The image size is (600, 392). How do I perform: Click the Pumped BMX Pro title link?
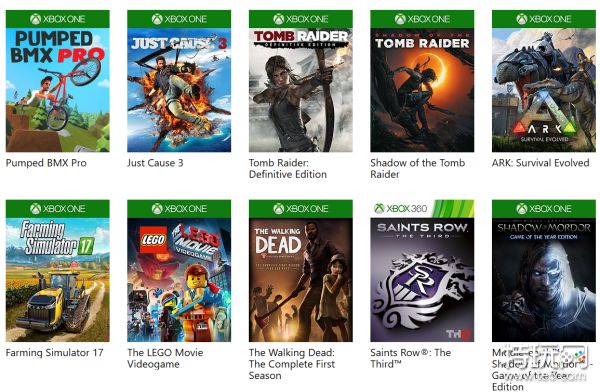click(x=46, y=163)
